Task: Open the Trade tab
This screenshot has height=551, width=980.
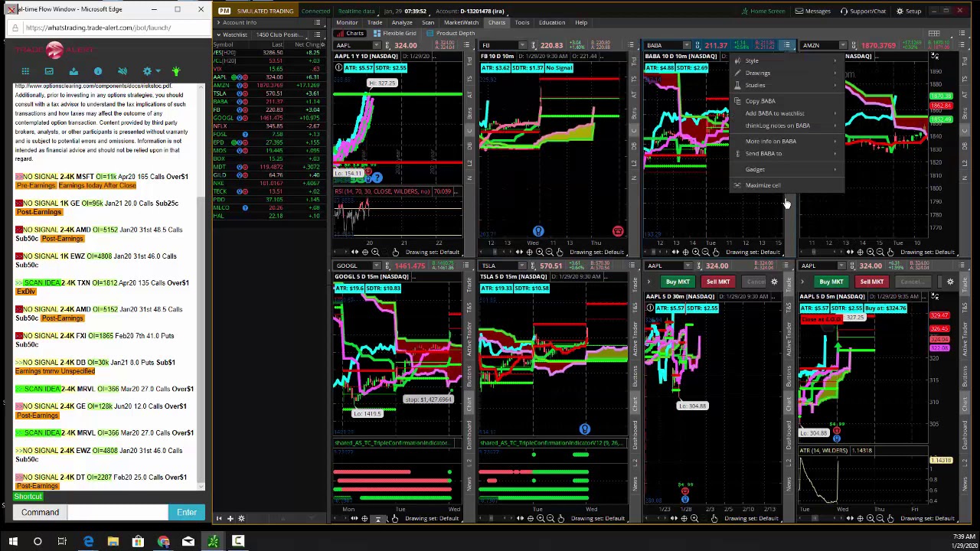Action: pyautogui.click(x=374, y=22)
